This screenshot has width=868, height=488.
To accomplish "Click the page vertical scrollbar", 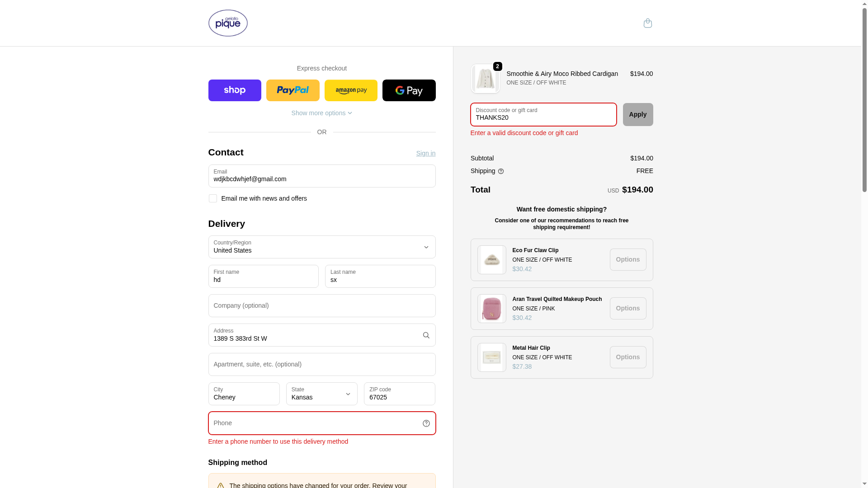I will pyautogui.click(x=864, y=244).
